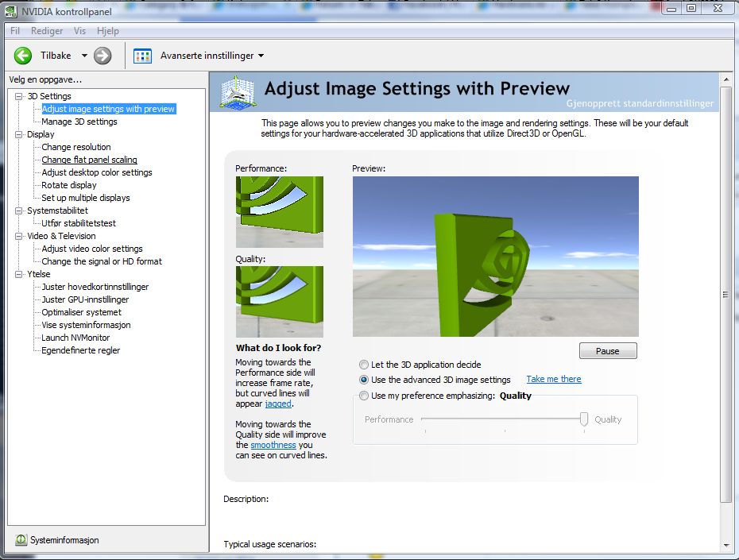Collapse the 3D Settings tree node
The height and width of the screenshot is (560, 739).
pos(19,96)
